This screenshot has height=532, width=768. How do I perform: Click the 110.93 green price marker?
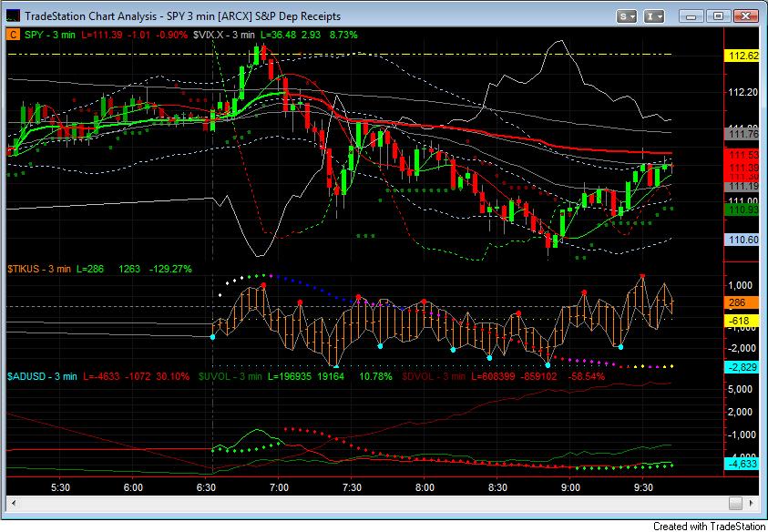[x=743, y=210]
